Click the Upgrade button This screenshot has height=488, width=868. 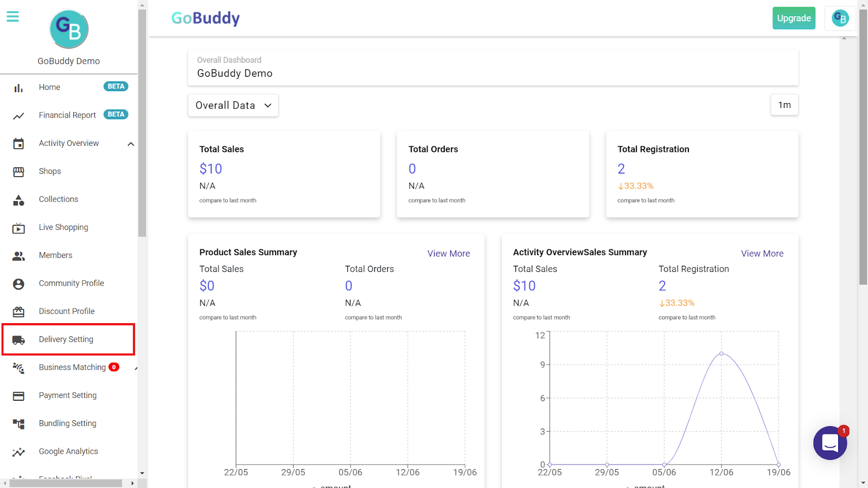click(794, 18)
